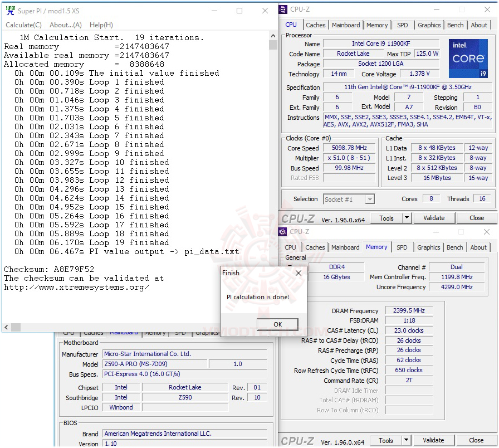
Task: Select Mainboard tab in lower CPU-Z Memory window
Action: click(345, 247)
